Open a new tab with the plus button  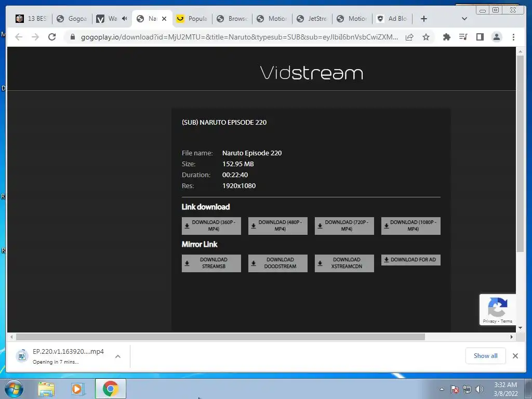424,19
